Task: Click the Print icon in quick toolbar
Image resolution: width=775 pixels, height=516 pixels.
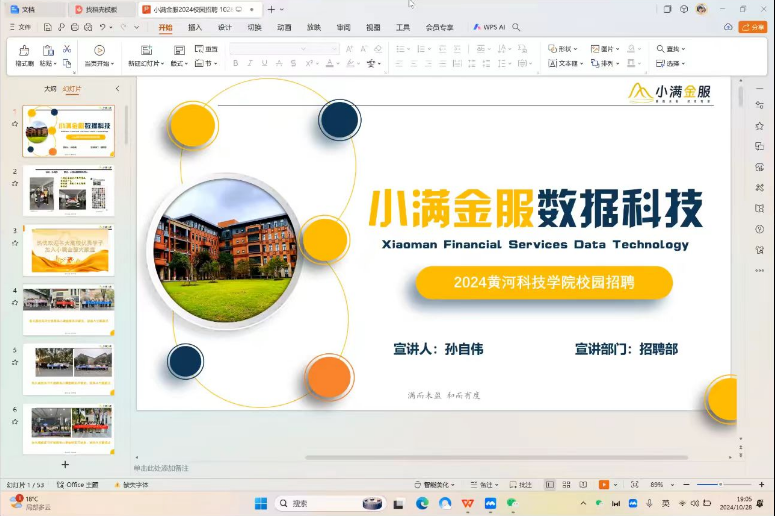Action: coord(75,27)
